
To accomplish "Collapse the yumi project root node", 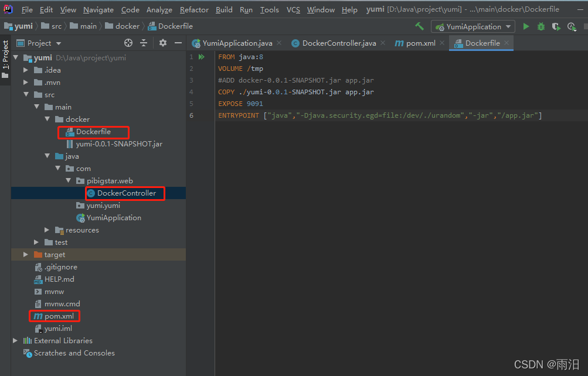I will [16, 57].
